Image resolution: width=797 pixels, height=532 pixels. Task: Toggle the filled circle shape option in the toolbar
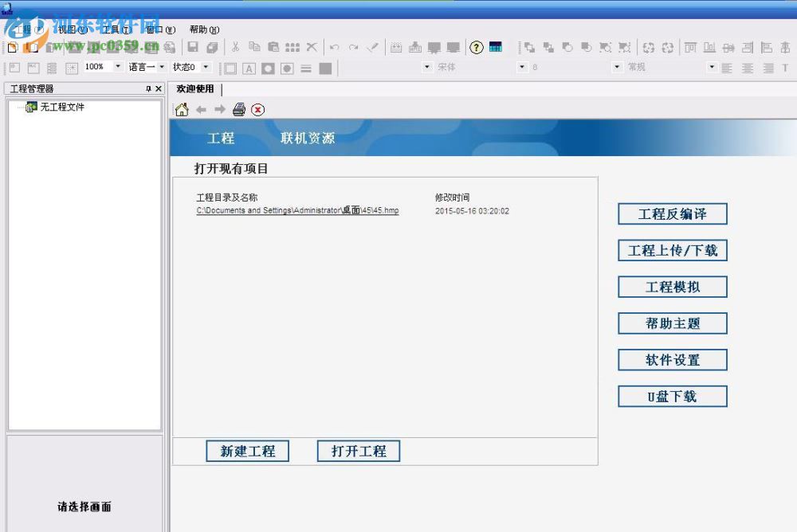tap(287, 68)
